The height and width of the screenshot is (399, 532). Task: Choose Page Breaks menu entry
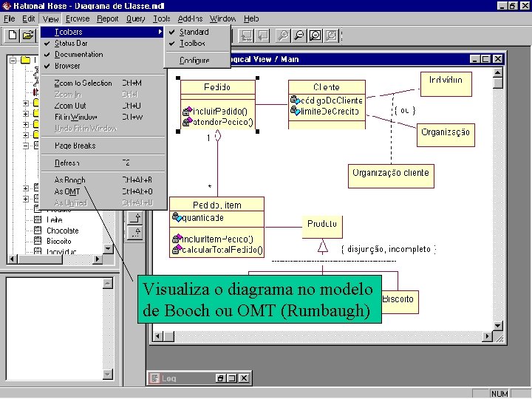pyautogui.click(x=102, y=146)
